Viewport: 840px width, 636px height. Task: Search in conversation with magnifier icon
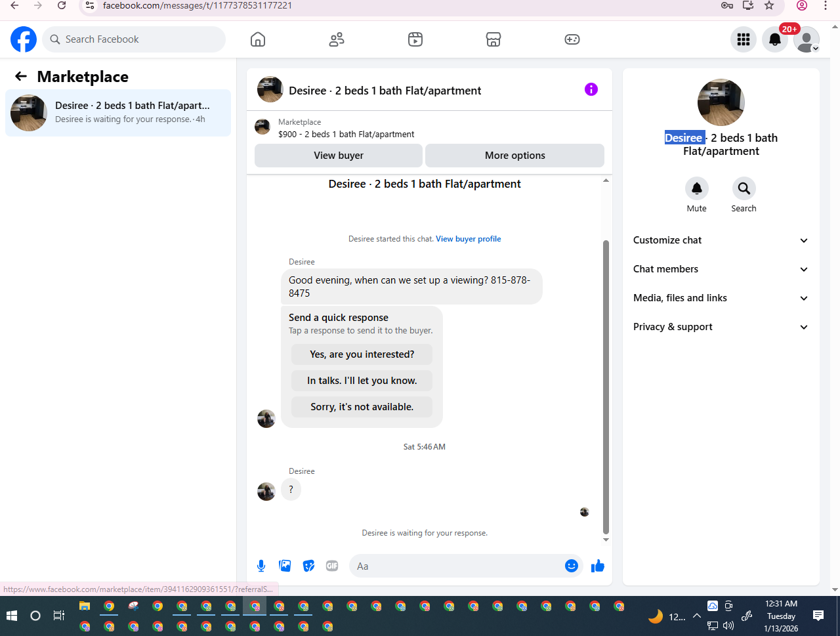pos(744,188)
